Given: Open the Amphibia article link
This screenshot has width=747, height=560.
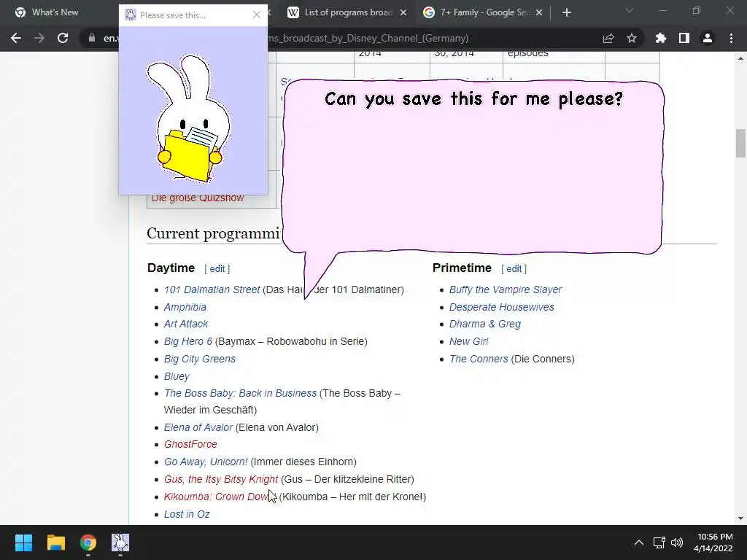Looking at the screenshot, I should tap(185, 307).
